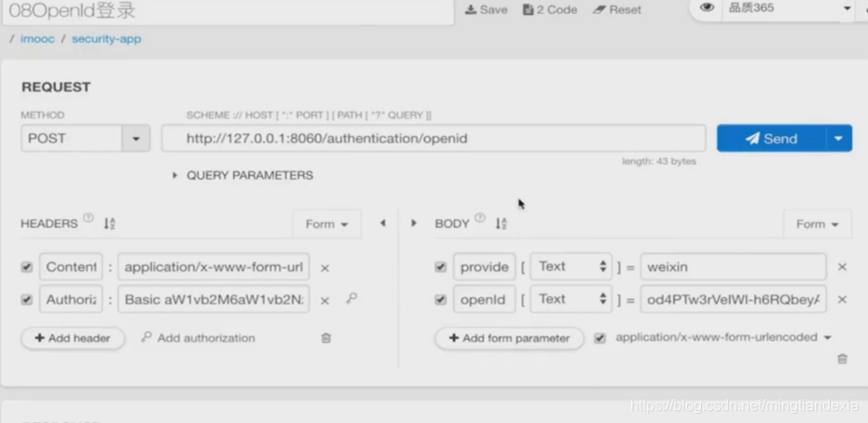
Task: Remove the openId form parameter with its X
Action: (x=842, y=300)
